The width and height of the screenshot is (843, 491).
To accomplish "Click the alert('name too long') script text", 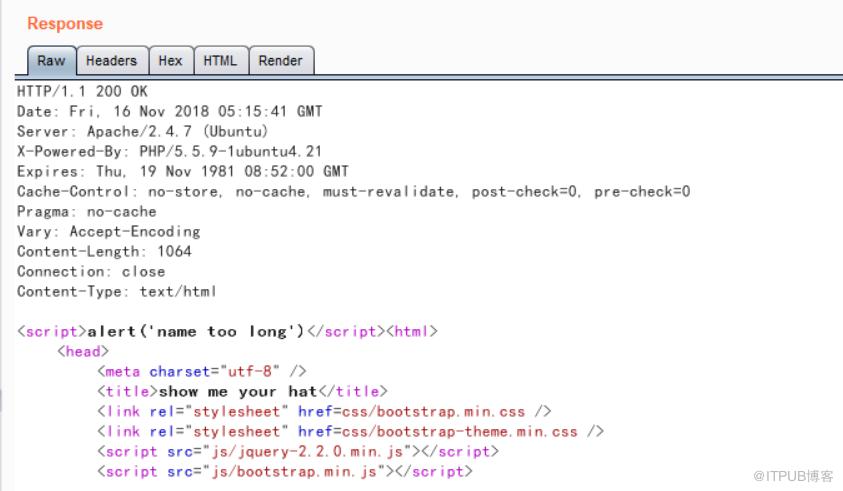I will click(x=196, y=331).
